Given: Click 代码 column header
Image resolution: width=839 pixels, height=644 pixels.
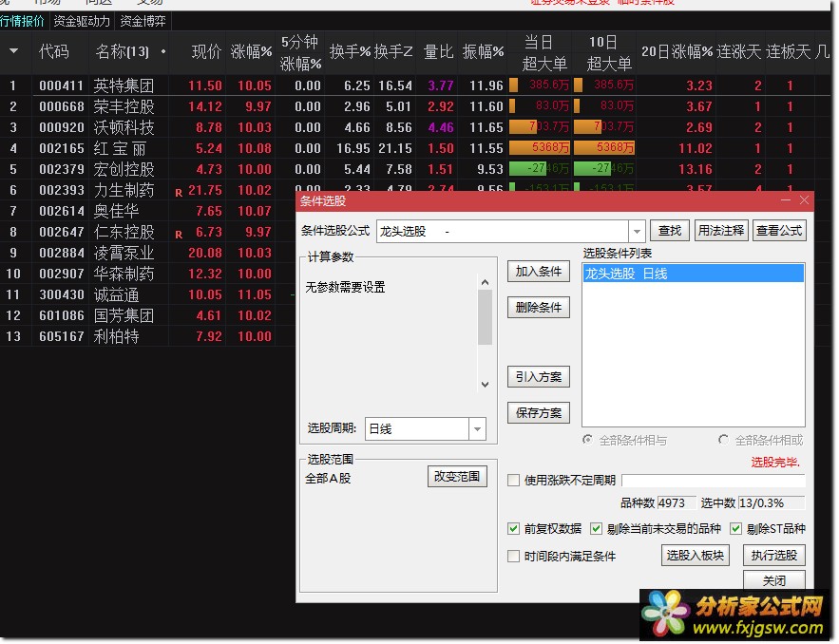Looking at the screenshot, I should (x=54, y=52).
